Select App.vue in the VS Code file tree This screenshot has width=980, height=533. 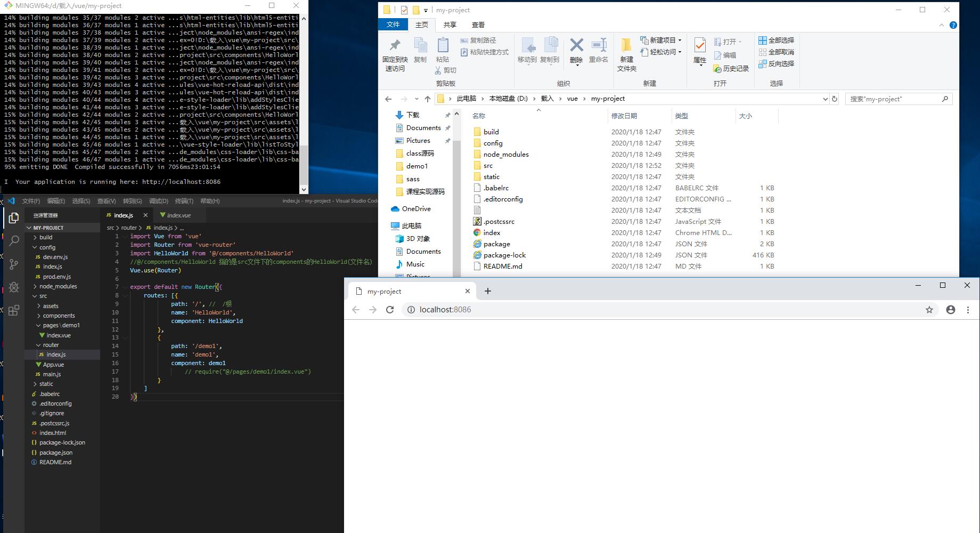[x=53, y=365]
